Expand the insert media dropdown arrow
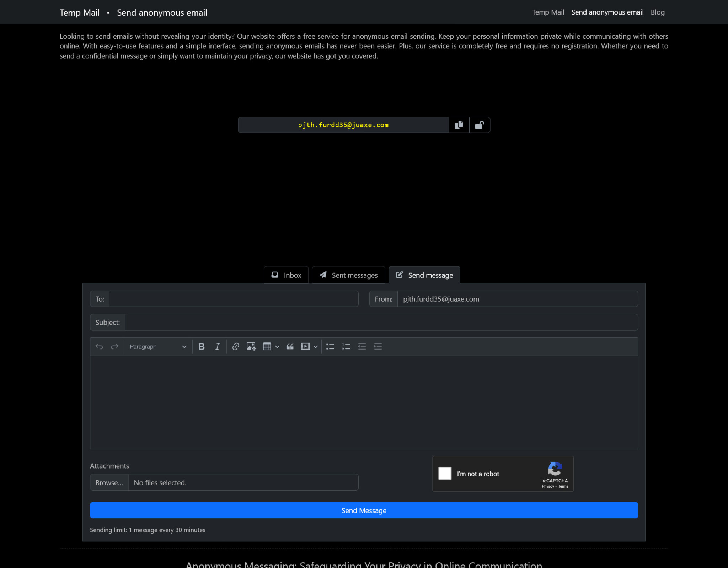The width and height of the screenshot is (728, 568). tap(315, 346)
